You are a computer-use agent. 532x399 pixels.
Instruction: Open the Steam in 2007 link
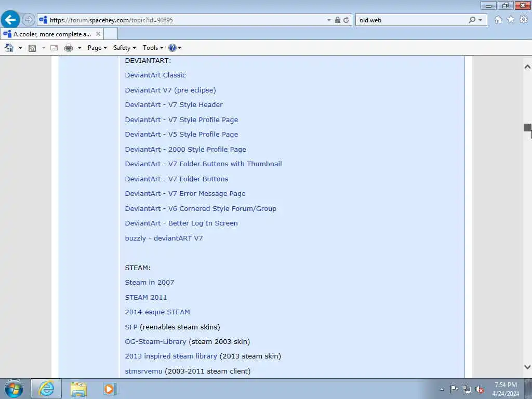[x=150, y=282]
